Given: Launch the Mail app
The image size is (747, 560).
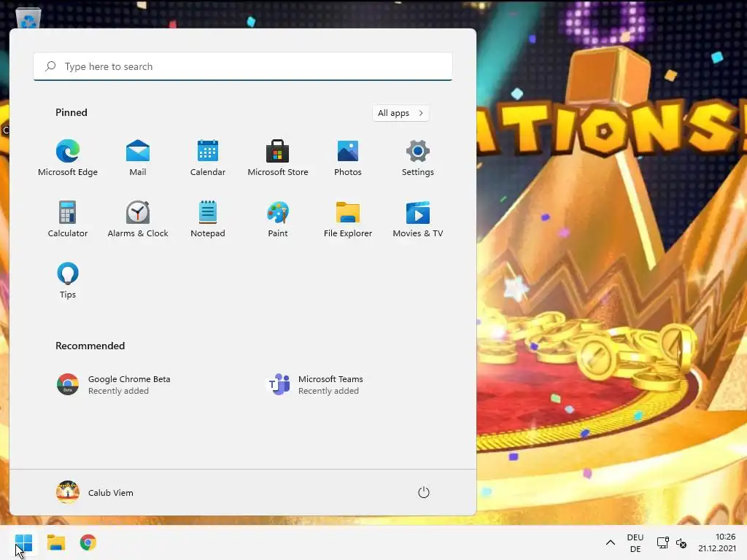Looking at the screenshot, I should click(138, 158).
